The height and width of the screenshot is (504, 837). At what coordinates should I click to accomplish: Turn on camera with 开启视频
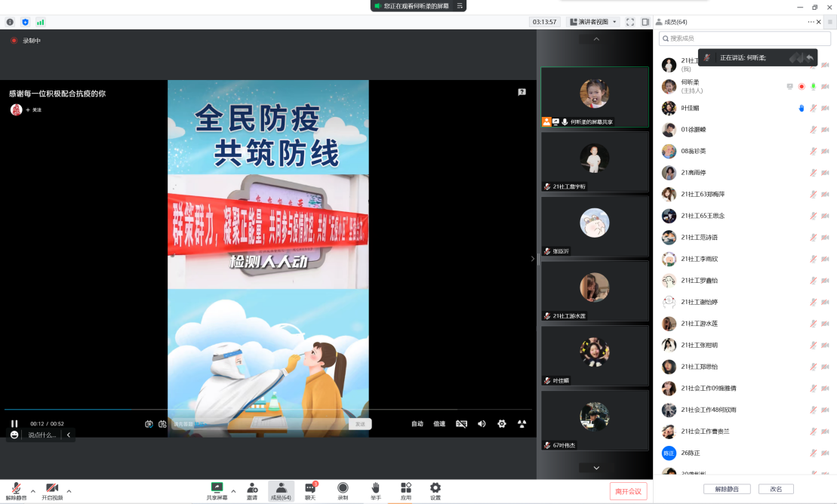coord(52,490)
